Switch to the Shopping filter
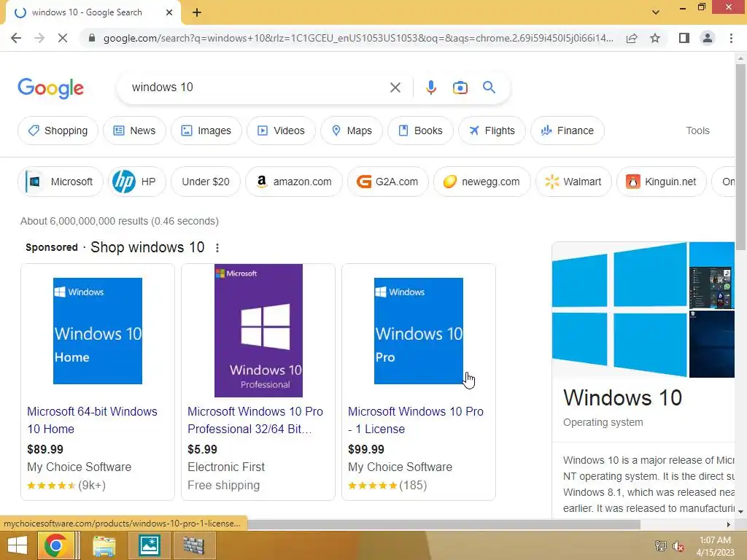The image size is (747, 560). [x=58, y=131]
